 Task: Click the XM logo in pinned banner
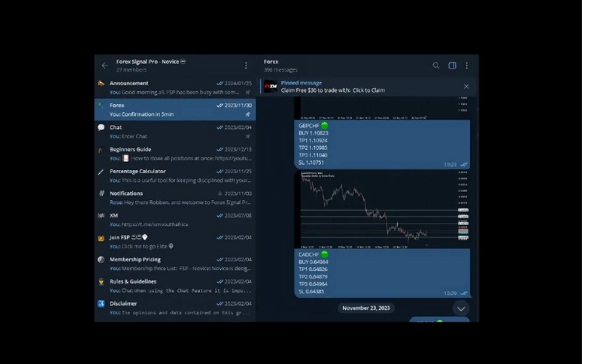270,86
